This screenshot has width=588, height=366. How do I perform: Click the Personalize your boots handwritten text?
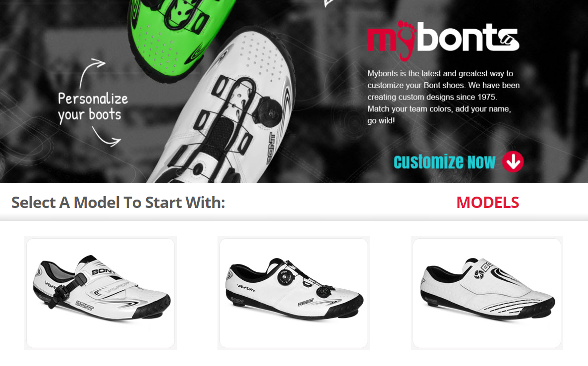pyautogui.click(x=93, y=107)
